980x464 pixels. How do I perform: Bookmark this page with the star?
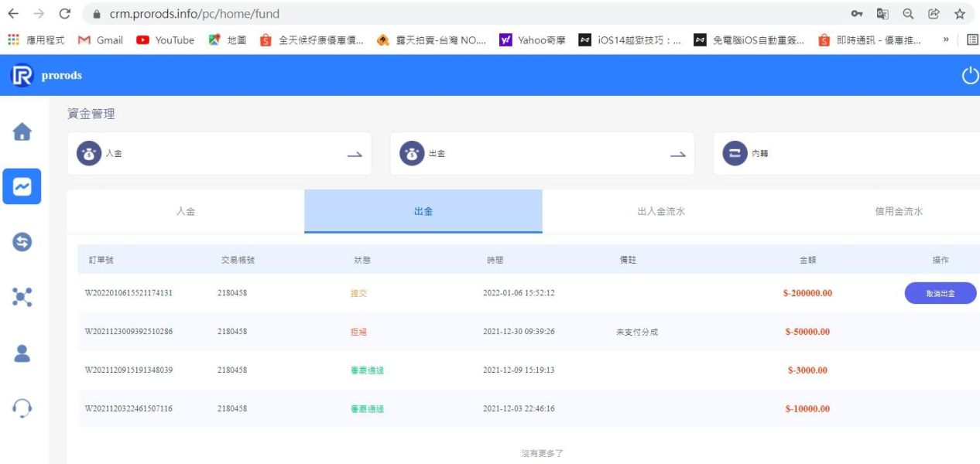coord(960,14)
